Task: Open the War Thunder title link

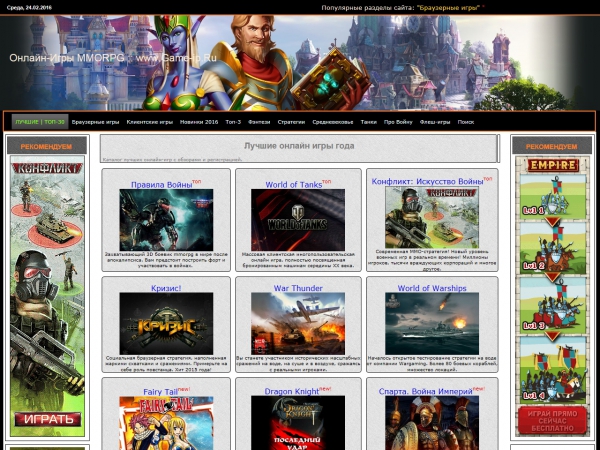Action: point(298,288)
